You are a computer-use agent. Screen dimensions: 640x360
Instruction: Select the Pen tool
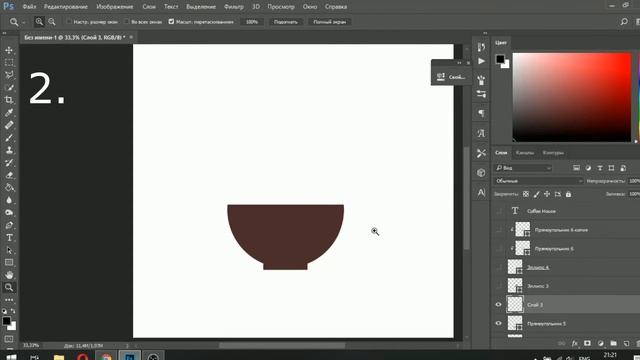[x=9, y=225]
